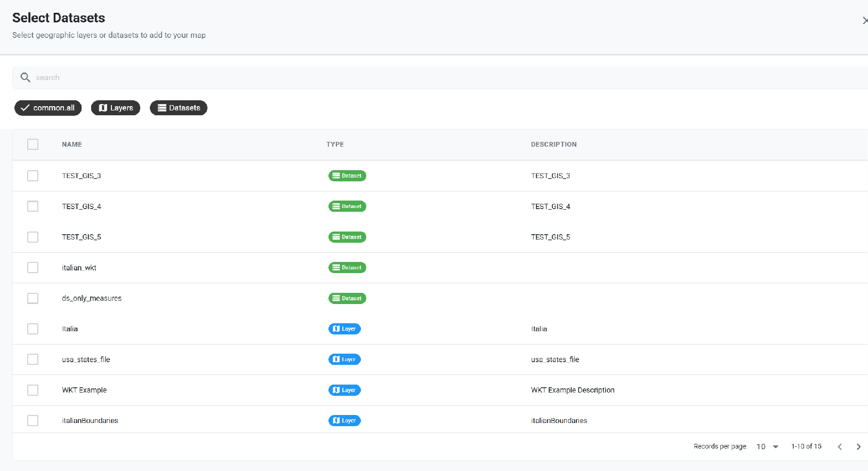This screenshot has width=868, height=471.
Task: Go to the next page of records
Action: point(858,446)
